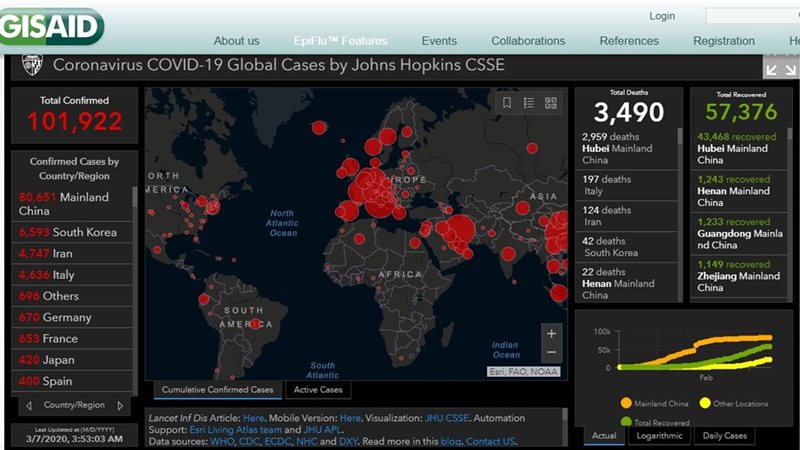This screenshot has height=450, width=800.
Task: Switch map to Active Cases tab
Action: [318, 390]
